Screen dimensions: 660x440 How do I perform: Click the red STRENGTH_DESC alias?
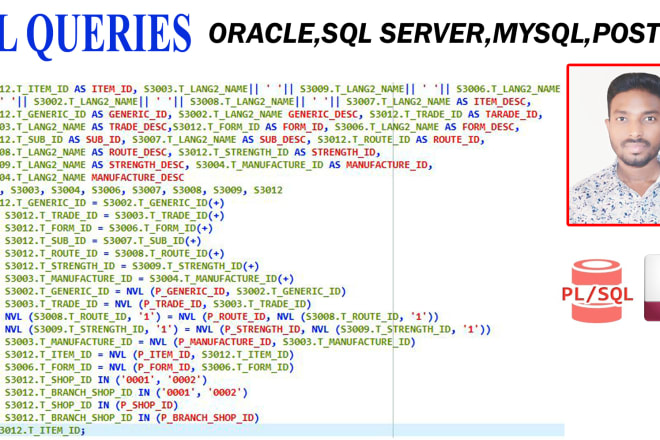click(x=147, y=165)
